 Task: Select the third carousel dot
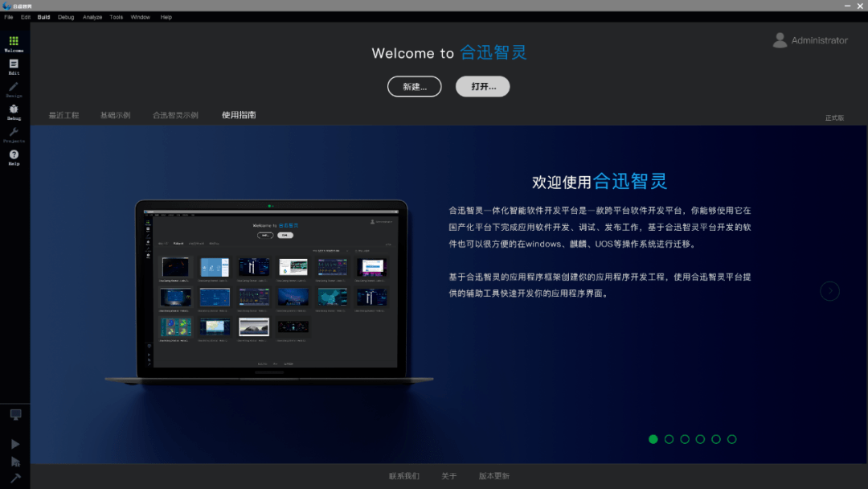pyautogui.click(x=685, y=439)
